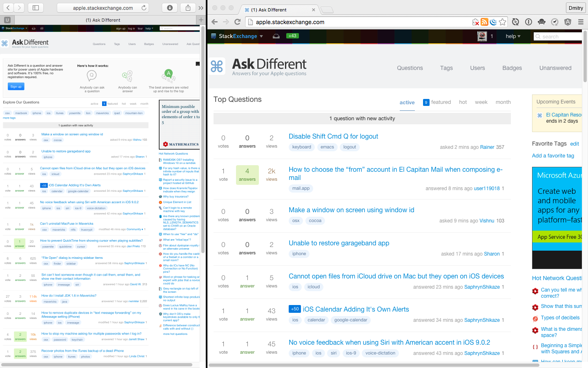
Task: Open Safari's downloads list
Action: [170, 8]
